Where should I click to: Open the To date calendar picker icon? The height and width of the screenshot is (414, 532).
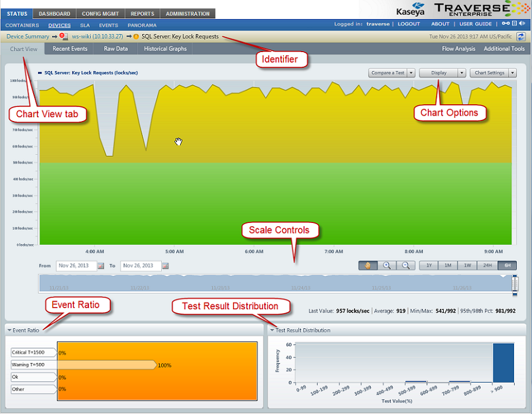[x=166, y=266]
